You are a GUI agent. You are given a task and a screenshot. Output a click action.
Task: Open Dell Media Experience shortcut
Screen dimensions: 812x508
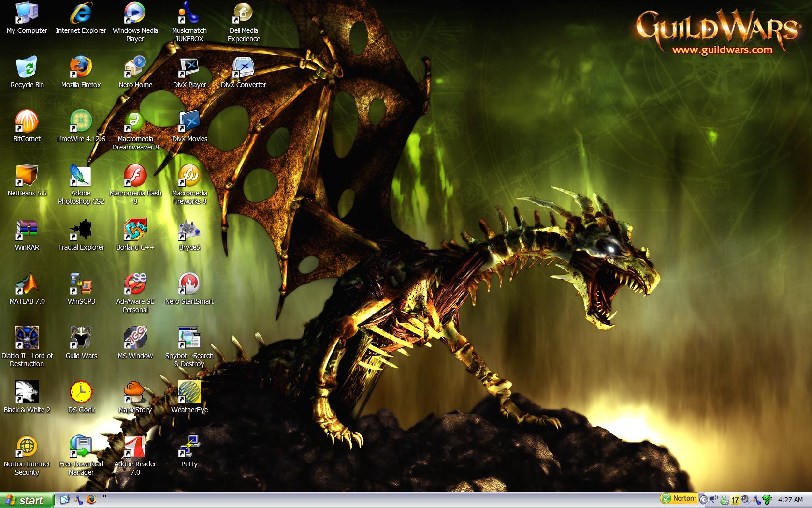244,23
